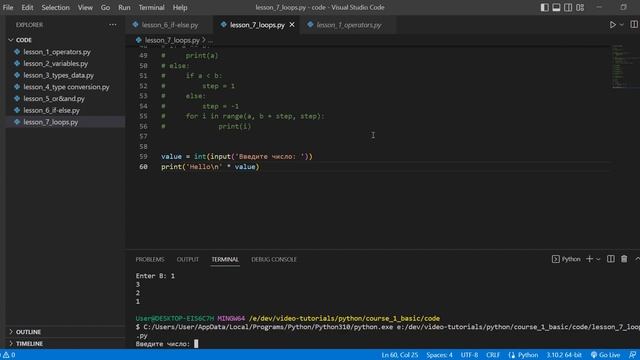The image size is (640, 360).
Task: Click the terminal input prompt line
Action: tap(167, 344)
